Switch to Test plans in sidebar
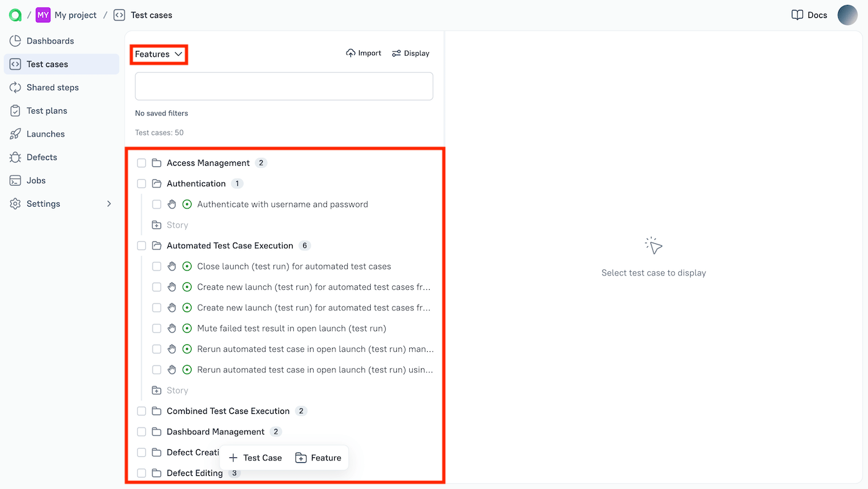This screenshot has height=489, width=868. (14, 110)
